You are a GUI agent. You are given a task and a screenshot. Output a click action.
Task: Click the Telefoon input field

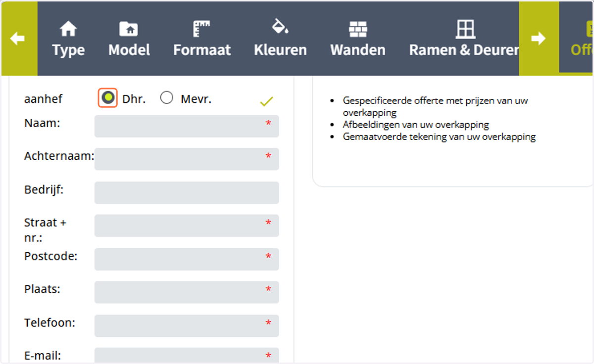click(187, 326)
